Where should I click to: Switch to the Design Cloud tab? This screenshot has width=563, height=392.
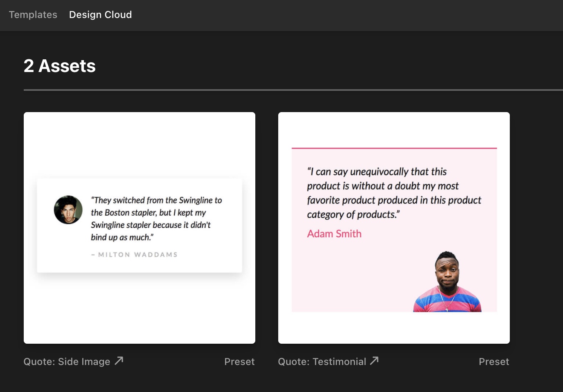coord(100,15)
